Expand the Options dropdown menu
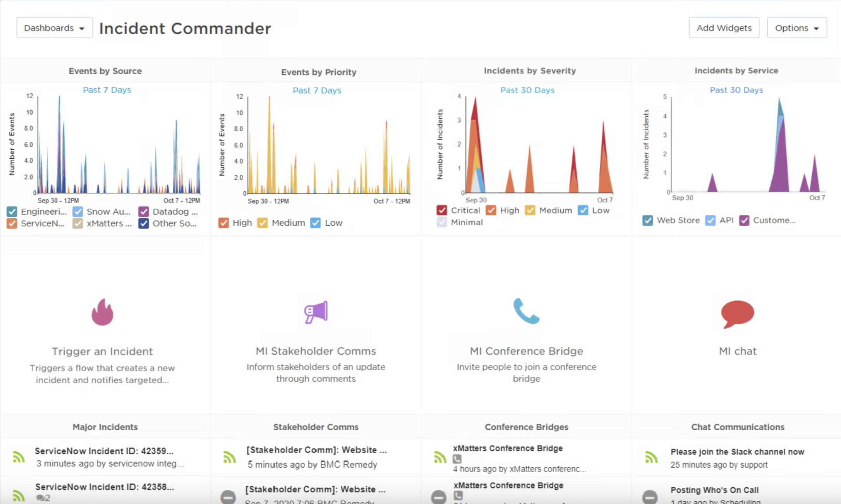Image resolution: width=841 pixels, height=504 pixels. tap(797, 28)
